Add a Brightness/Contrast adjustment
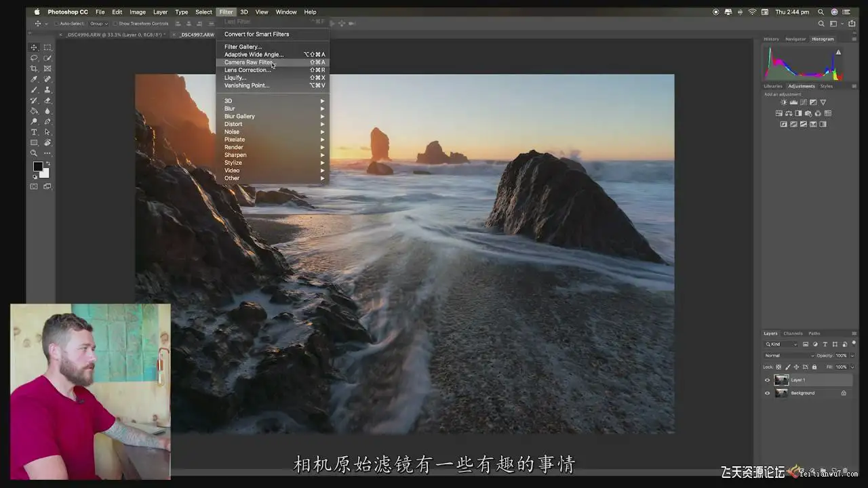 click(784, 102)
